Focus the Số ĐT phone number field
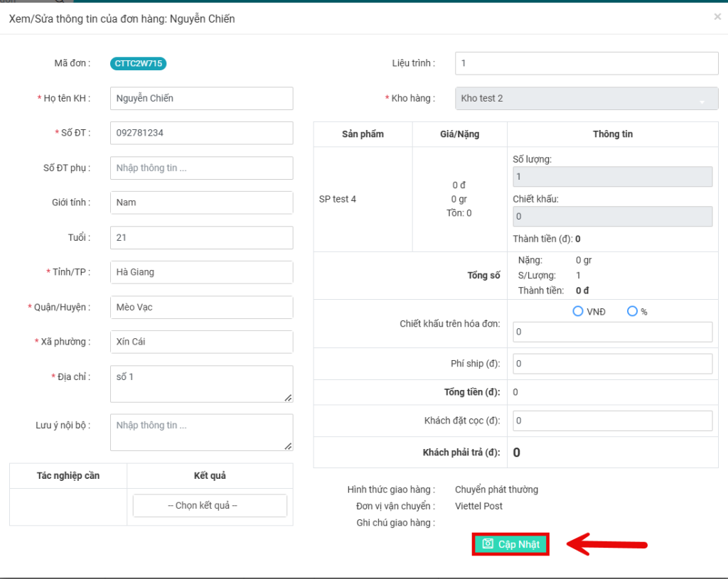Viewport: 728px width, 579px height. 202,133
